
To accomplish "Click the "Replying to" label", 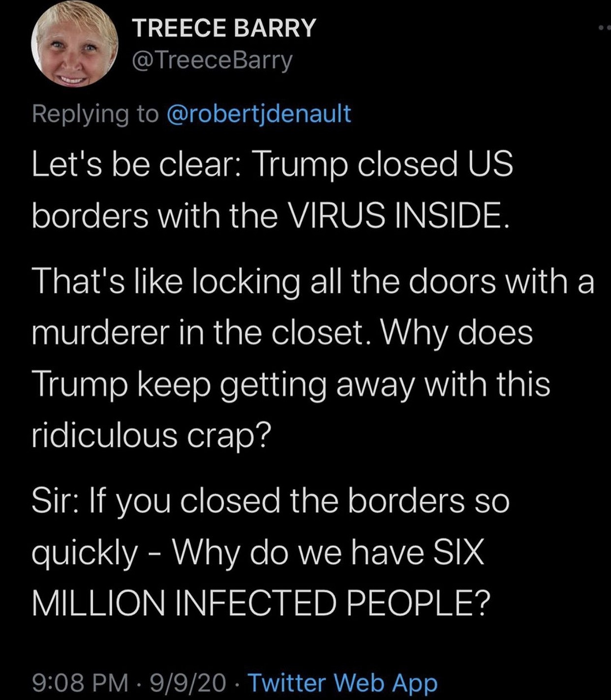I will (95, 114).
